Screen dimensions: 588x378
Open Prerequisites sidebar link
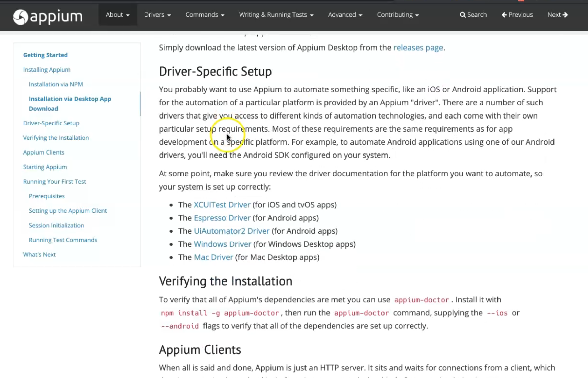tap(47, 196)
